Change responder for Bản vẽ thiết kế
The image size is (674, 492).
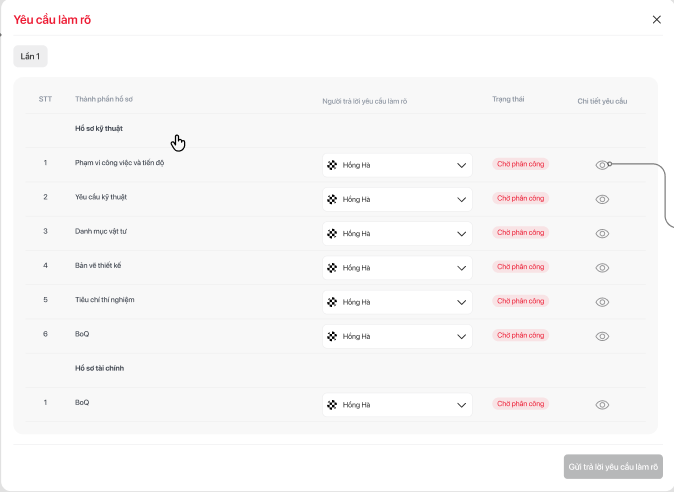[397, 268]
